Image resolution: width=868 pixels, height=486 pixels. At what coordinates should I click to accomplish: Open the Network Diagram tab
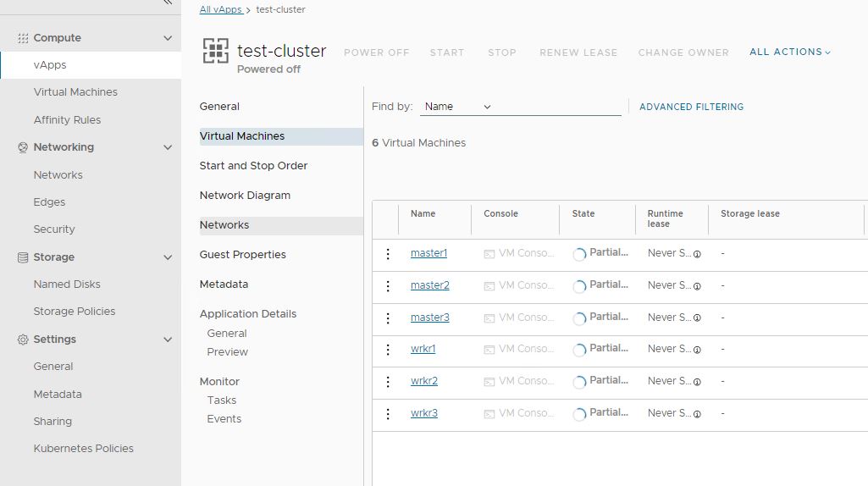pos(245,196)
